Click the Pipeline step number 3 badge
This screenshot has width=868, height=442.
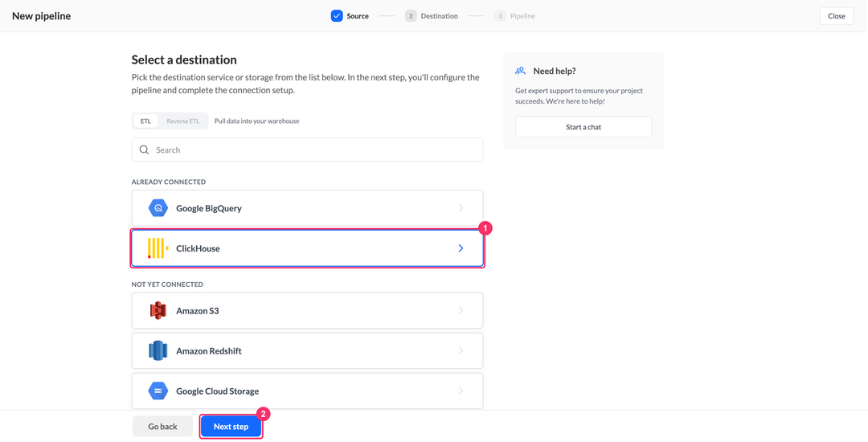pos(500,16)
